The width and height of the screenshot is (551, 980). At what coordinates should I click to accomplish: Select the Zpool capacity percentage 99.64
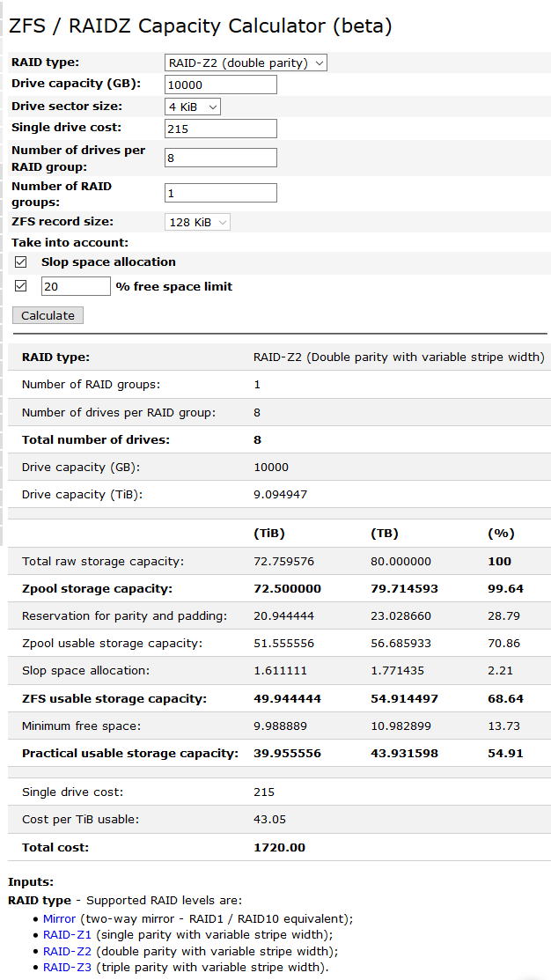505,589
